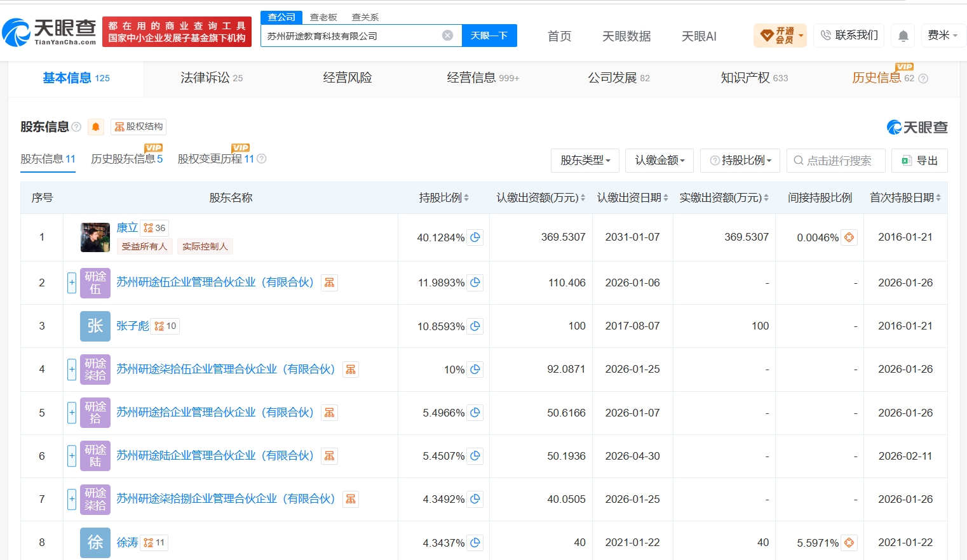
Task: Click indirect holding icon next to 0.0046%
Action: (849, 237)
